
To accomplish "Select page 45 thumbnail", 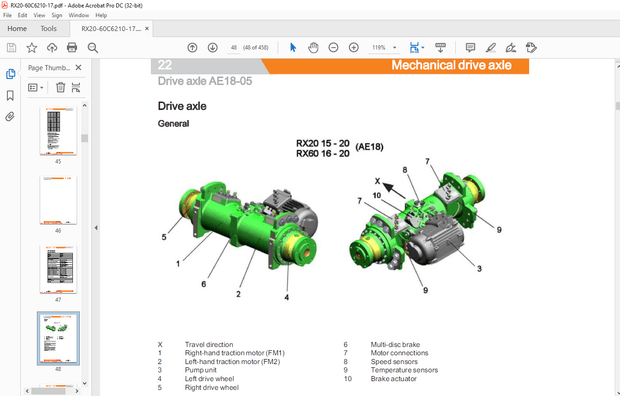I will (x=58, y=131).
